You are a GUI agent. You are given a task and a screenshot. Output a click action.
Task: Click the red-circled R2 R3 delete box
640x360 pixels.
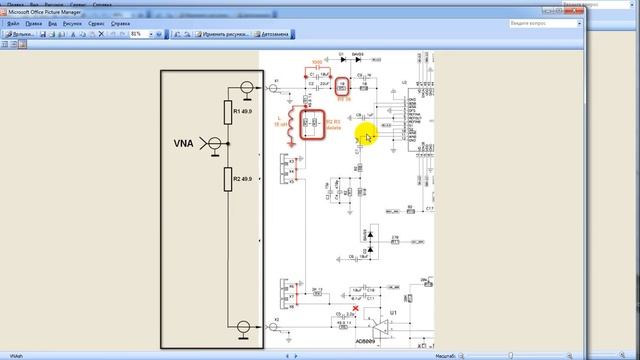312,124
